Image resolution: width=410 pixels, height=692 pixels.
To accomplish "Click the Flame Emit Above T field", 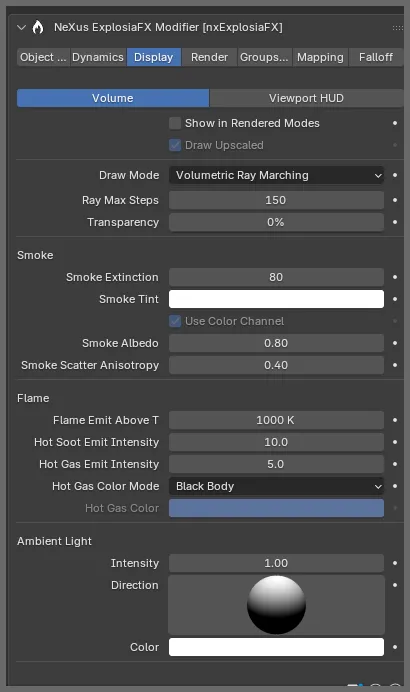I will 276,420.
